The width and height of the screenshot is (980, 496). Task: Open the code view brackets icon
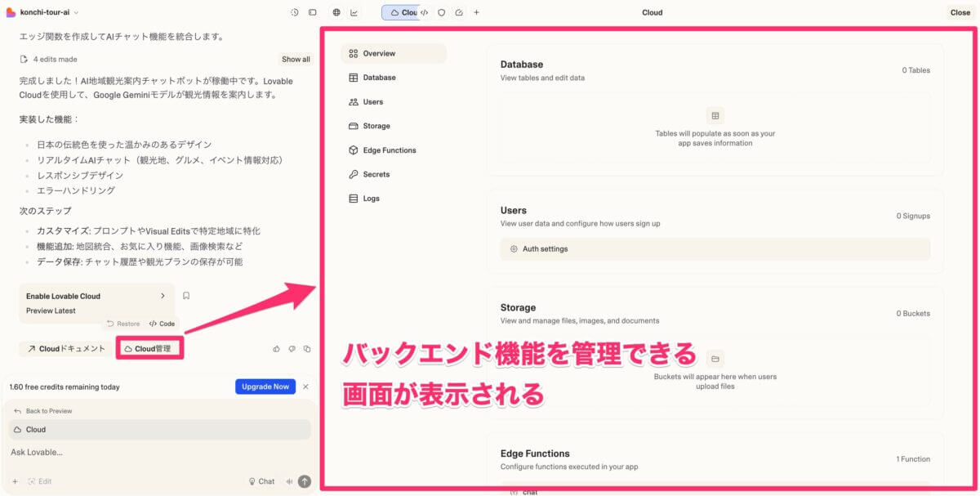click(x=424, y=12)
